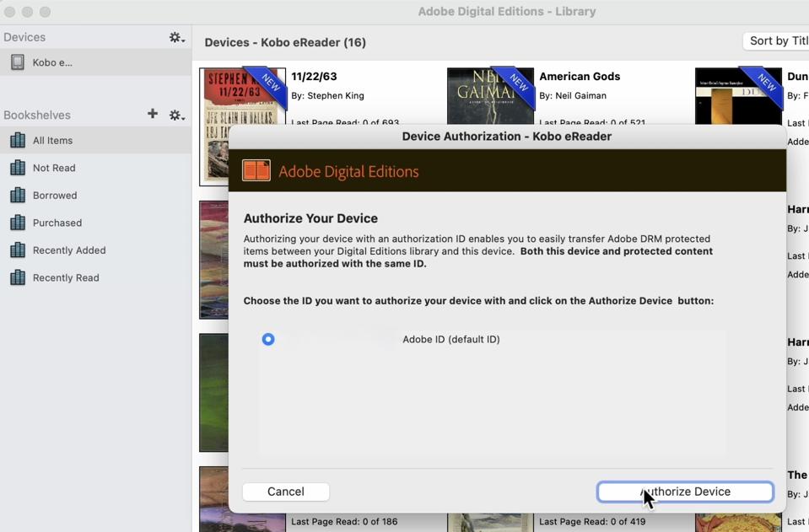Select the 11/22/63 book title text
The image size is (809, 532).
coord(314,77)
